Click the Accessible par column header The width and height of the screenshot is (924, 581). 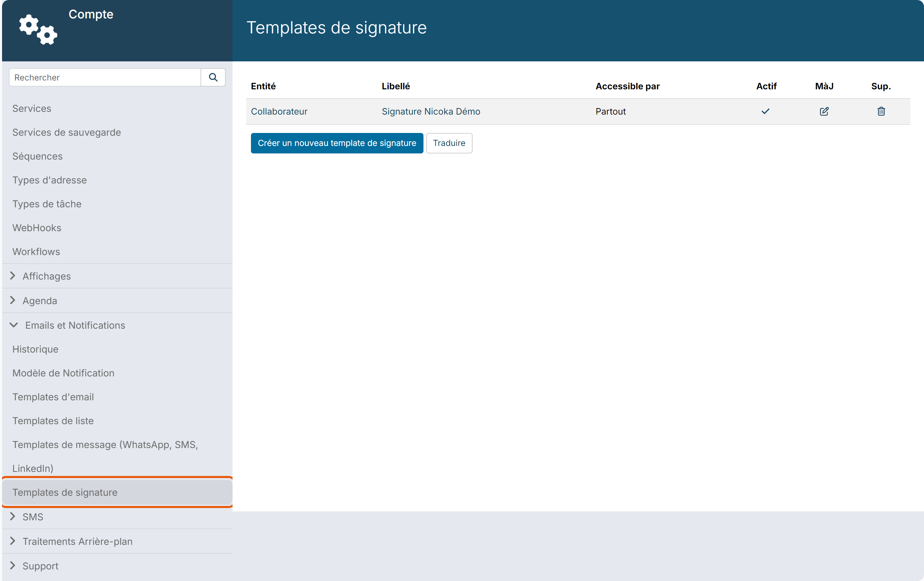627,86
